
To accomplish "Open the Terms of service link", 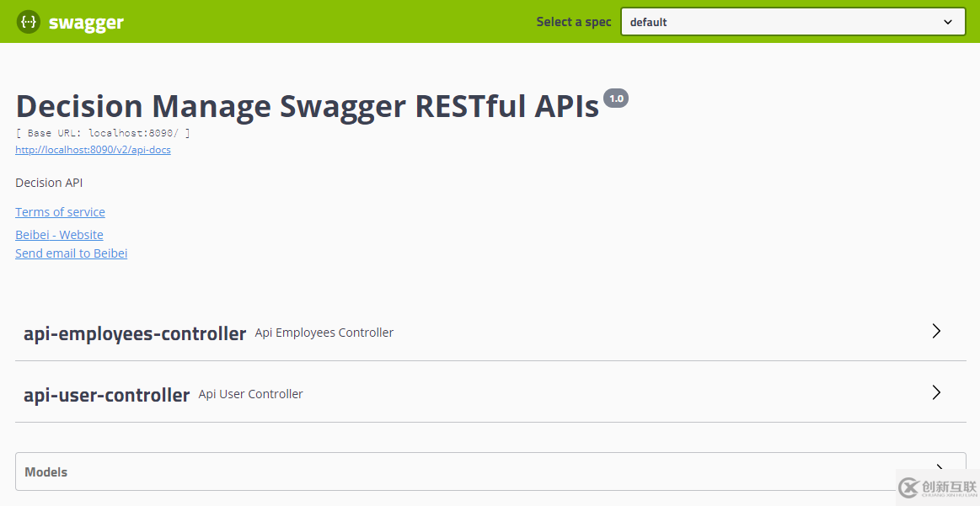I will (60, 212).
